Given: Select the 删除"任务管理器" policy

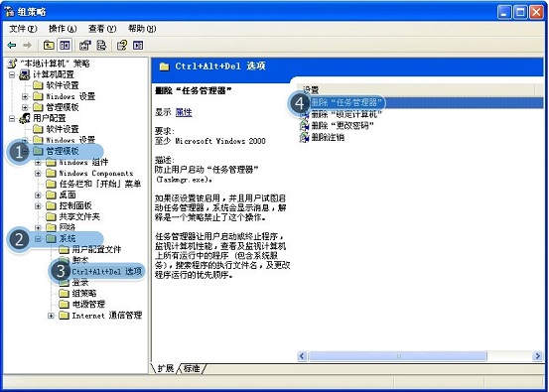Looking at the screenshot, I should [x=346, y=102].
